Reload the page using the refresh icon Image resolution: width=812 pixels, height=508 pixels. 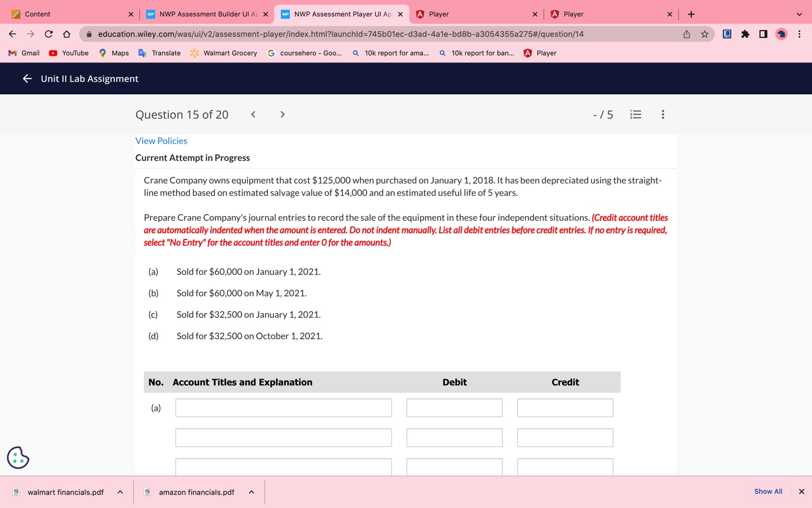pos(48,34)
